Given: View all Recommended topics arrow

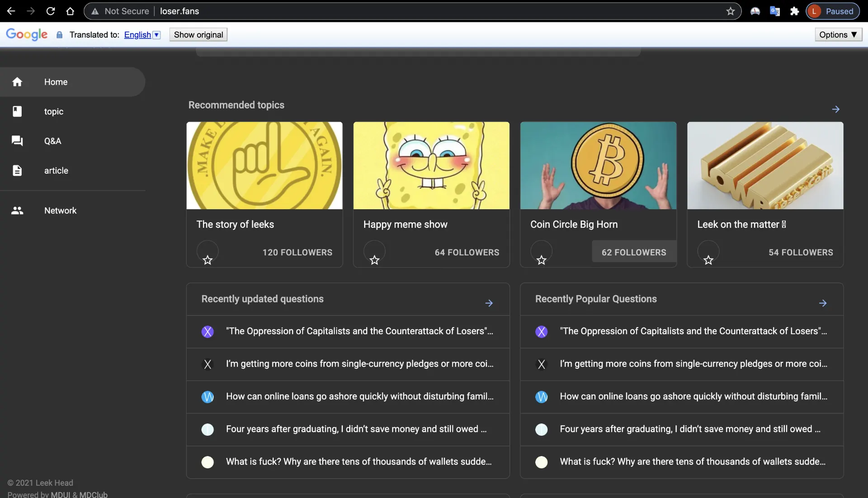Looking at the screenshot, I should point(835,109).
